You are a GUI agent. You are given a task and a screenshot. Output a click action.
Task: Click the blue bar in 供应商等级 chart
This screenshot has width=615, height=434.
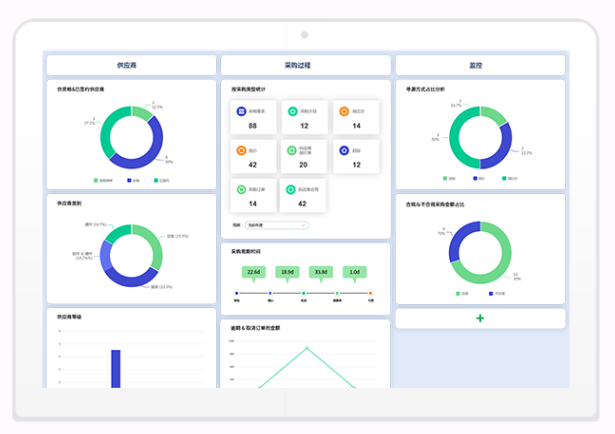(x=115, y=368)
